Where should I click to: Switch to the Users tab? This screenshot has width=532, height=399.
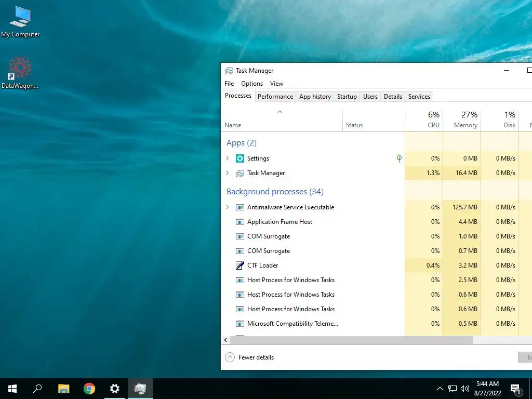(x=370, y=97)
